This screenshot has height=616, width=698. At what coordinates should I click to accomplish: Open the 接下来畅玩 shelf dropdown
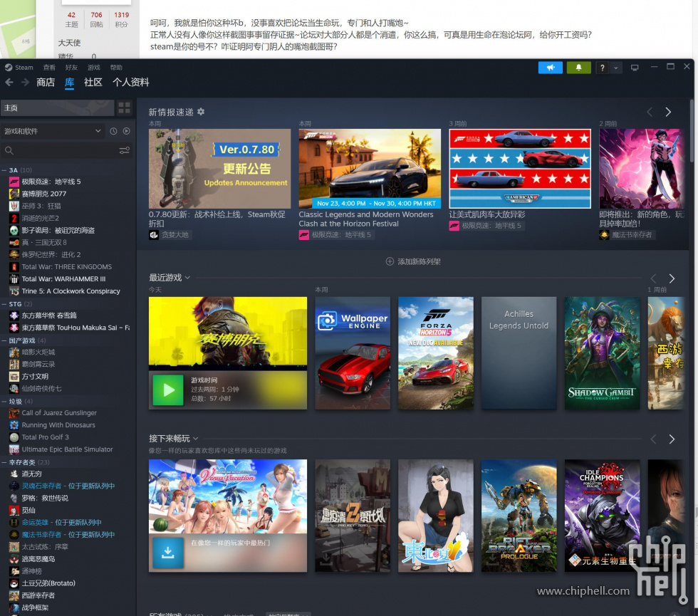pyautogui.click(x=195, y=439)
